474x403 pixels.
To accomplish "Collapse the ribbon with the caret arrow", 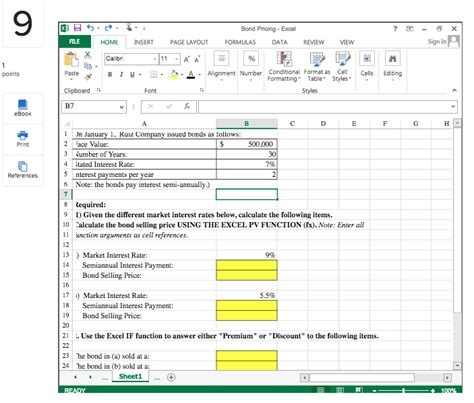I will click(454, 90).
